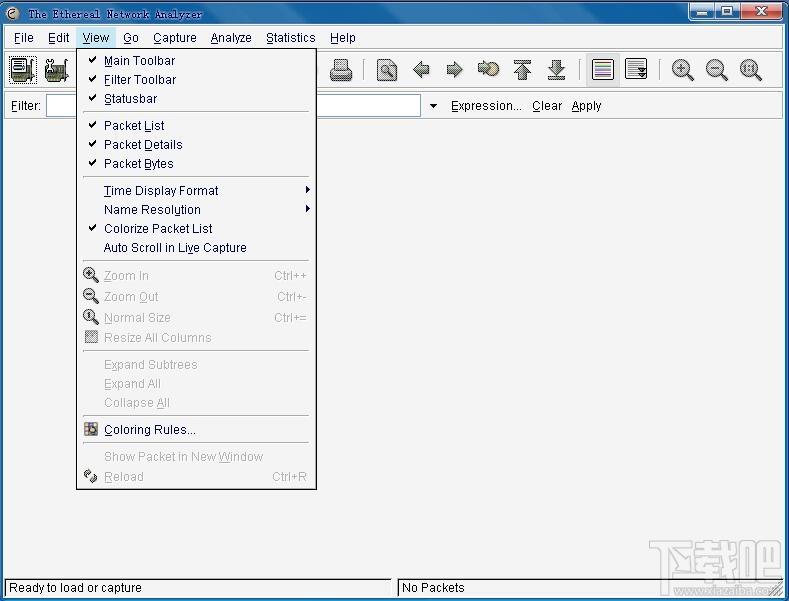Click the Ethereal logo in title bar
789x601 pixels.
tap(12, 14)
